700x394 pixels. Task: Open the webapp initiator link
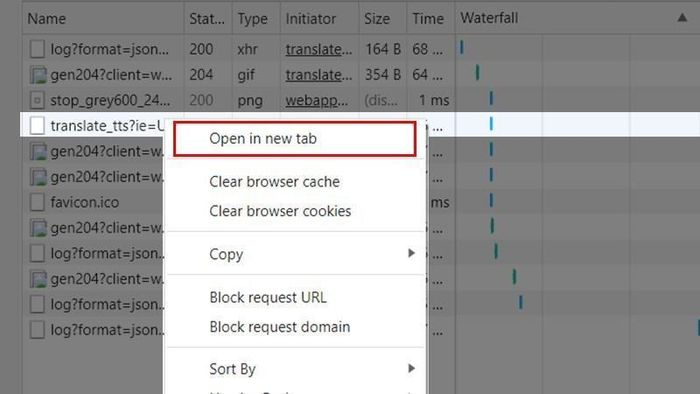tap(317, 100)
